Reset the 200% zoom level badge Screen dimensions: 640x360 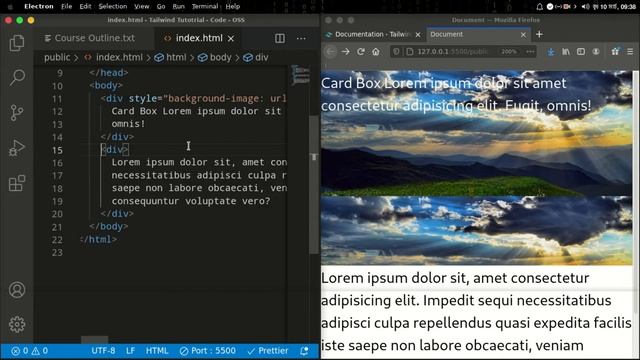pyautogui.click(x=509, y=52)
